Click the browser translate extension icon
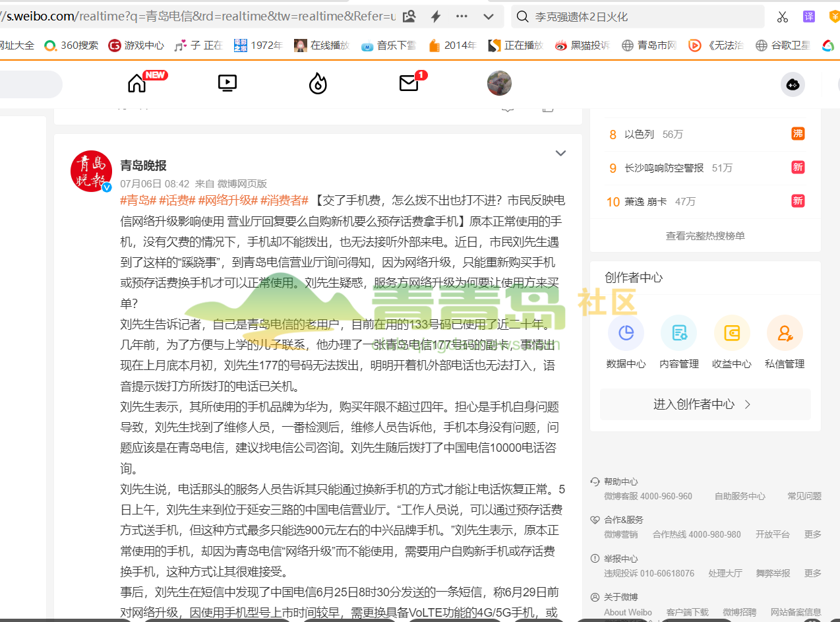The image size is (840, 622). [808, 16]
